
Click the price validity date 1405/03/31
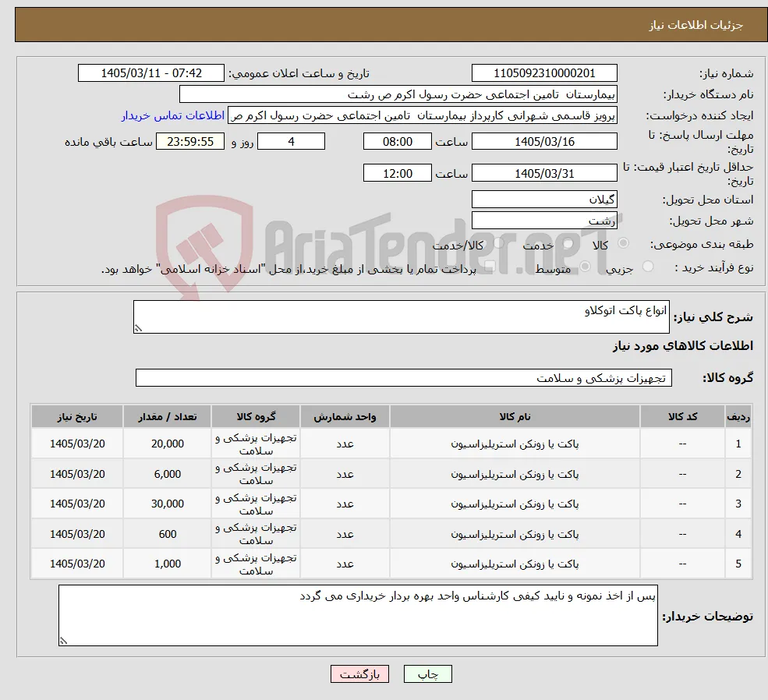544,173
